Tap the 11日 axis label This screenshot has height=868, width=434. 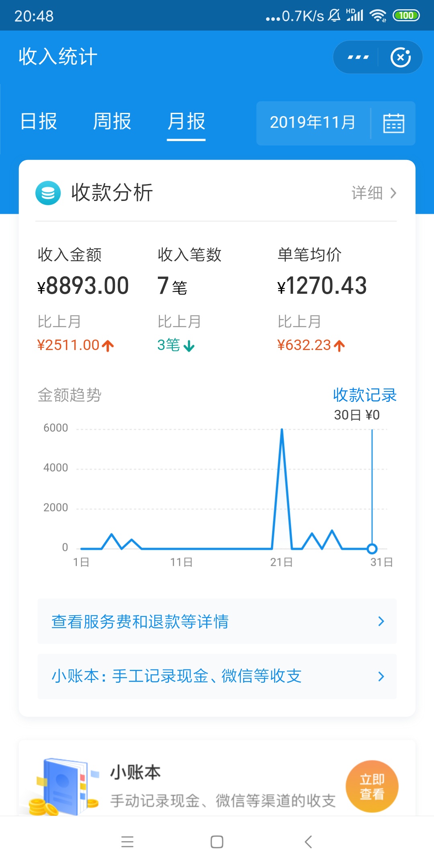tap(181, 562)
